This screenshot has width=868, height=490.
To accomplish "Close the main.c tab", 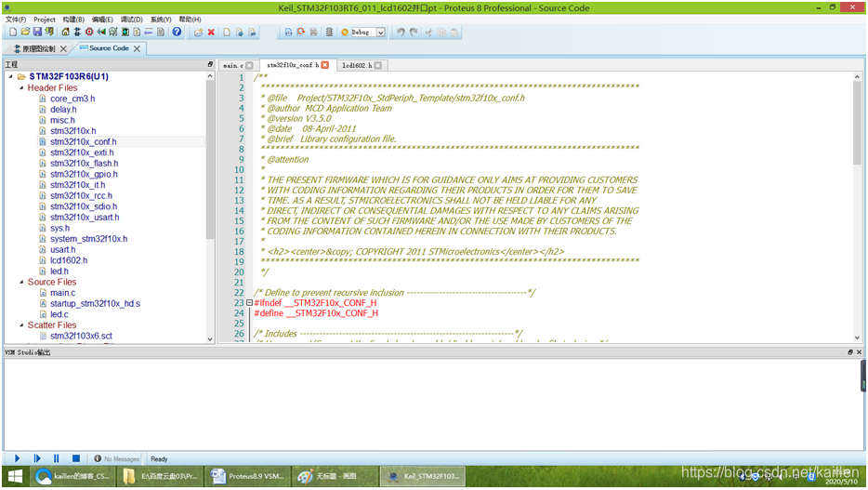I will pos(249,65).
